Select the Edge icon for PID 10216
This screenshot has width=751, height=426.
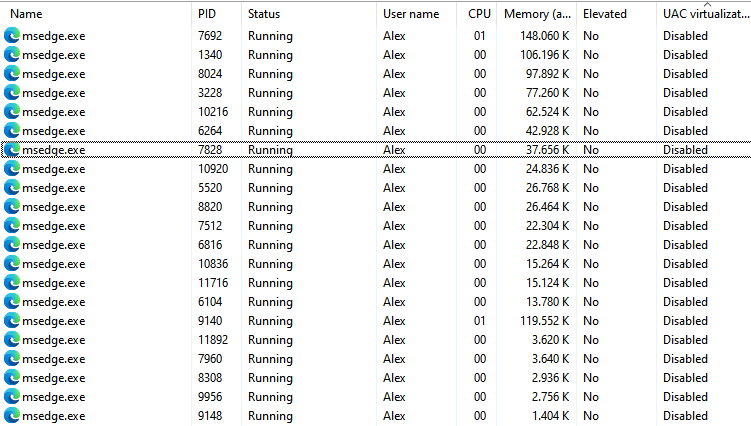[x=12, y=112]
